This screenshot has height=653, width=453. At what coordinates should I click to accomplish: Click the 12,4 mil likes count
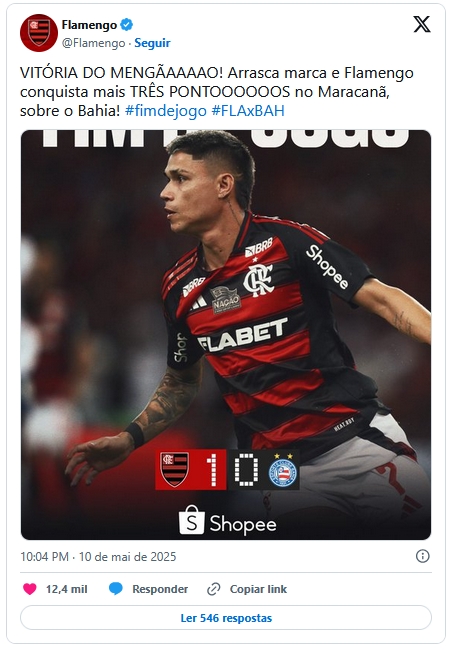coord(67,589)
